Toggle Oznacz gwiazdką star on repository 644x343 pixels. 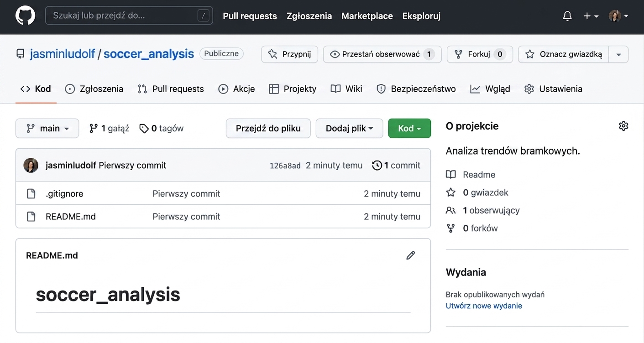point(564,54)
